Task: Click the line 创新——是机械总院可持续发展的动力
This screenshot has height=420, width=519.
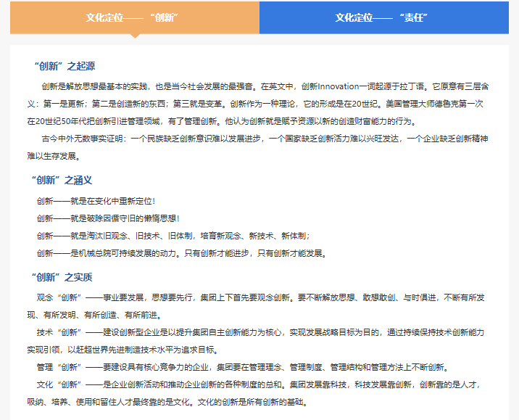Action: 181,253
